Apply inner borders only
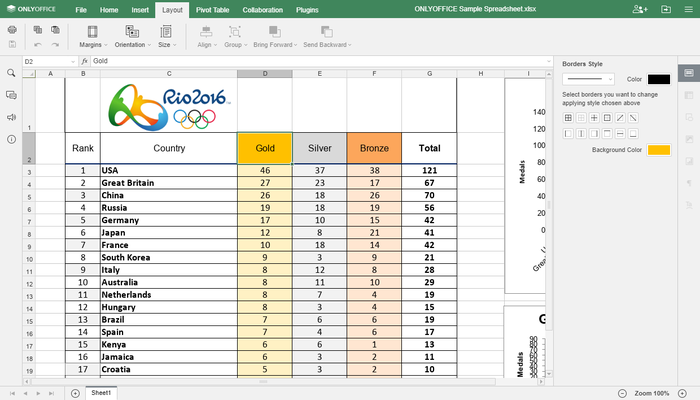This screenshot has height=400, width=700. (x=581, y=118)
